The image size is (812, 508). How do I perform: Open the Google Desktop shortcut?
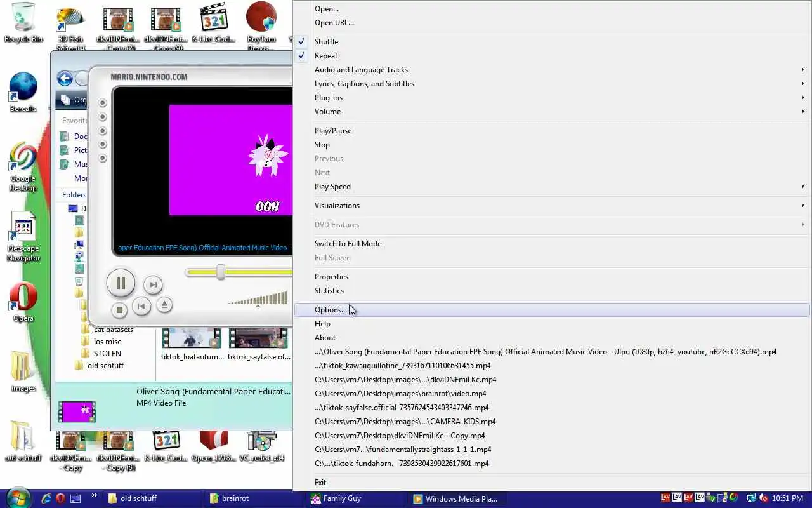(23, 167)
